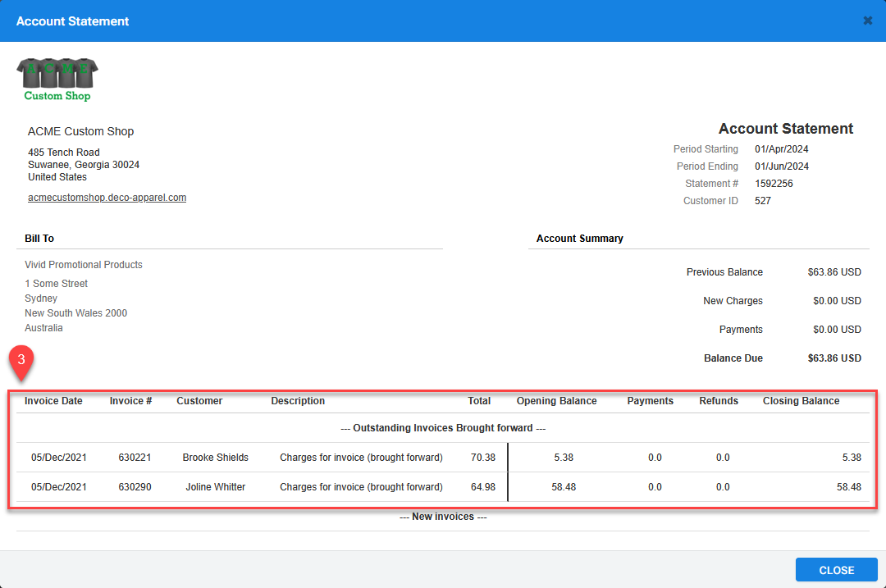Click the blue CLOSE button
The height and width of the screenshot is (588, 886).
(836, 570)
